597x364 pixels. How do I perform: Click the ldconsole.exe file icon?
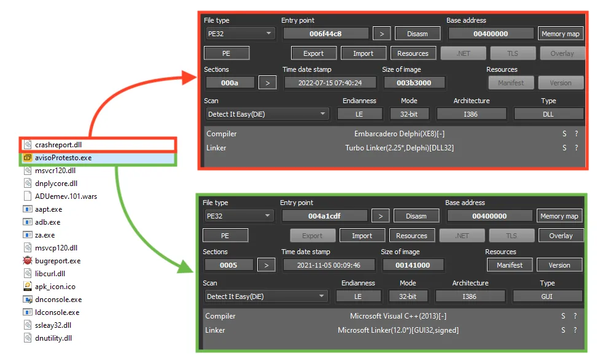point(28,312)
